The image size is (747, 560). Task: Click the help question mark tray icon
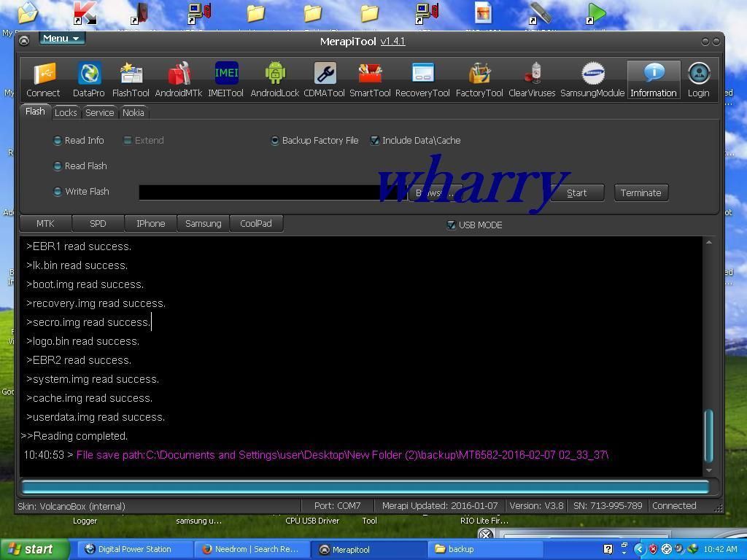[x=608, y=549]
